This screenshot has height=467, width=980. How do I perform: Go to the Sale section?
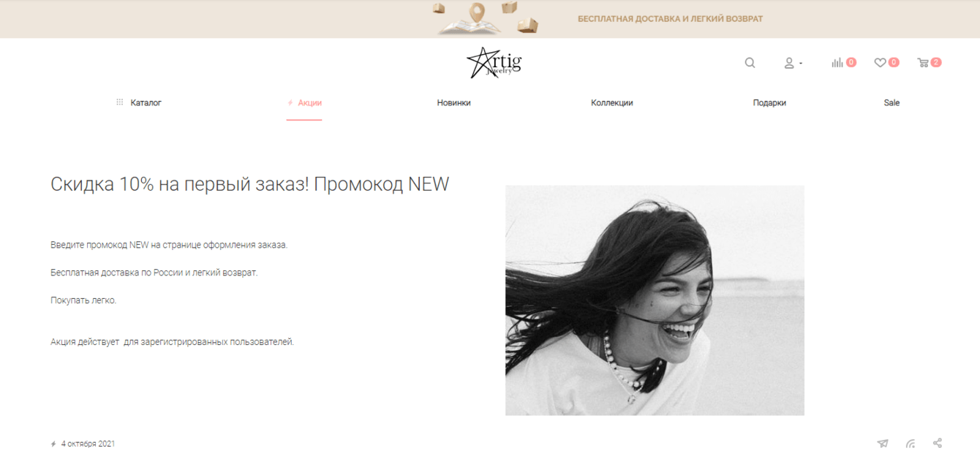[892, 103]
